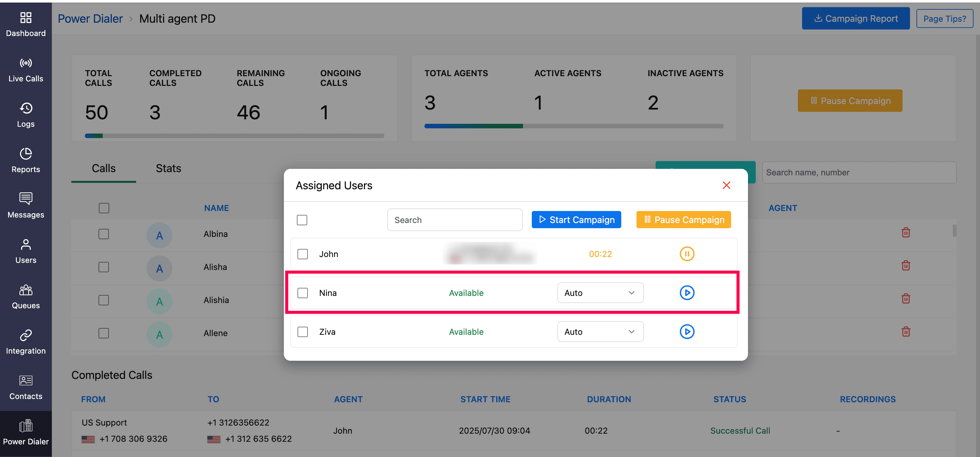Switch to the Stats tab
The height and width of the screenshot is (457, 980).
coord(168,168)
